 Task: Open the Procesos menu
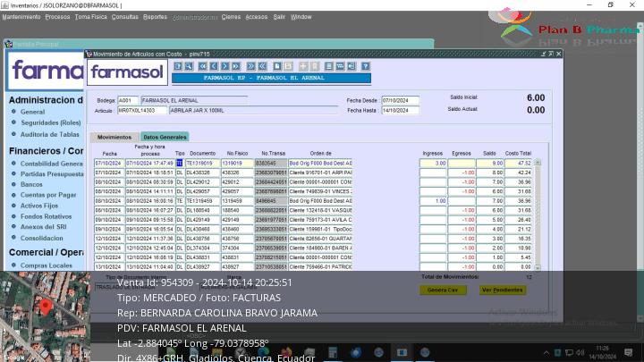57,17
